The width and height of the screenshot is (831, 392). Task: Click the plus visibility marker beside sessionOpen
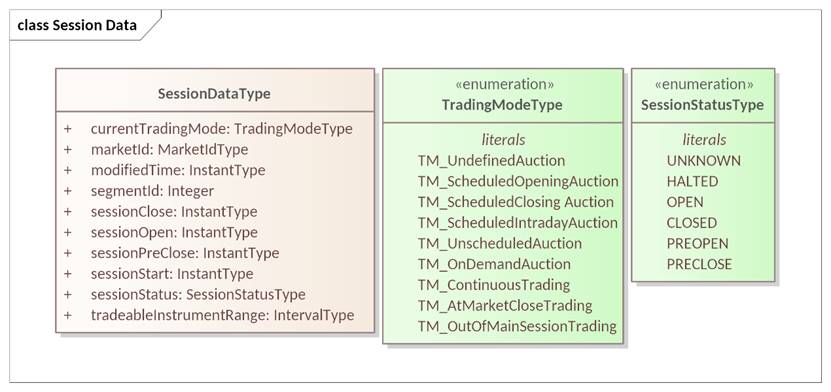click(67, 233)
